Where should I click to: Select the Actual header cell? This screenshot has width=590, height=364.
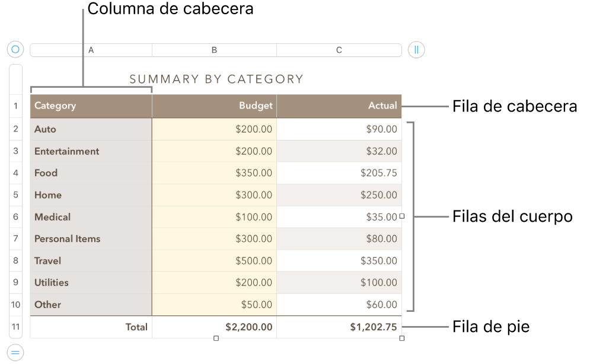point(339,106)
